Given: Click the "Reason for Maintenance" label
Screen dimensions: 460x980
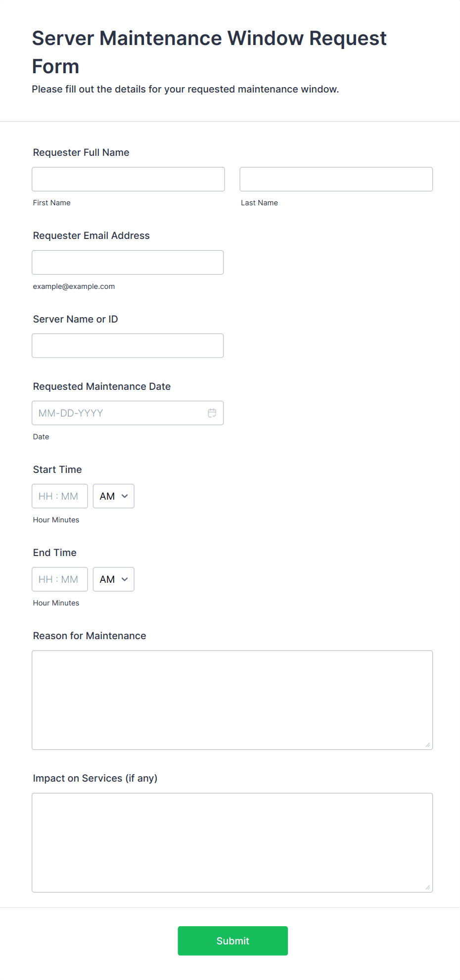Looking at the screenshot, I should pyautogui.click(x=90, y=636).
